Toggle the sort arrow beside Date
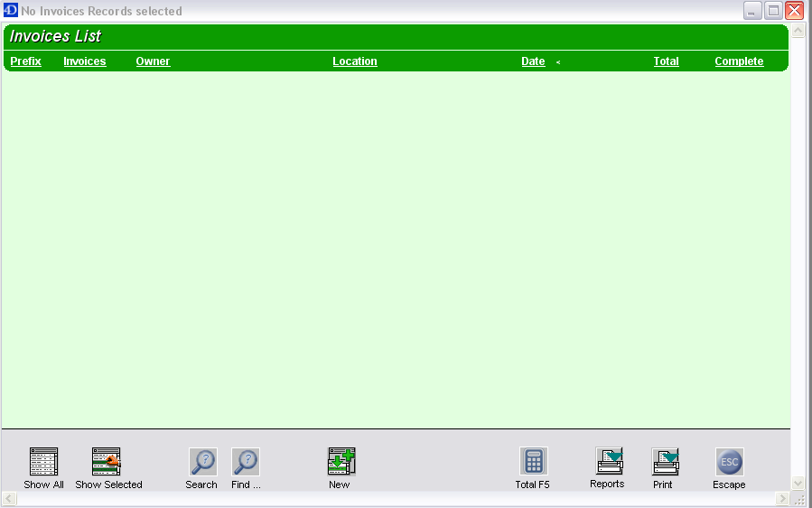Image resolution: width=812 pixels, height=508 pixels. tap(558, 62)
